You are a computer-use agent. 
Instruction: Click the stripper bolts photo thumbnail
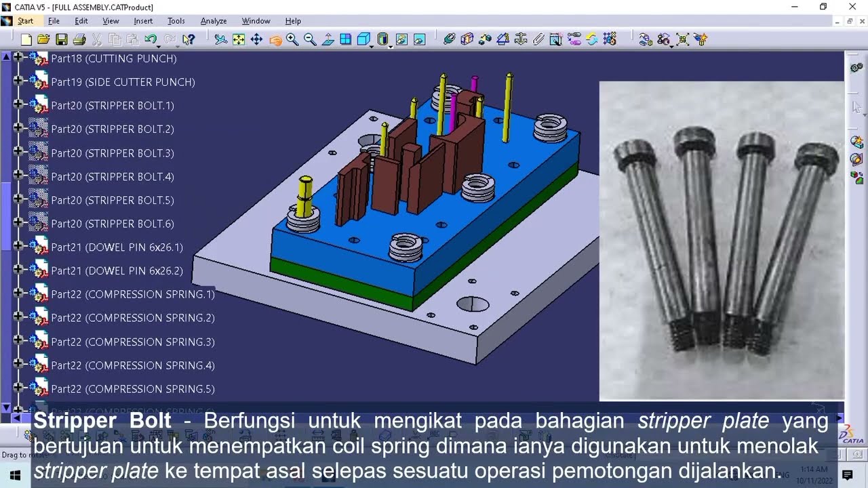722,241
